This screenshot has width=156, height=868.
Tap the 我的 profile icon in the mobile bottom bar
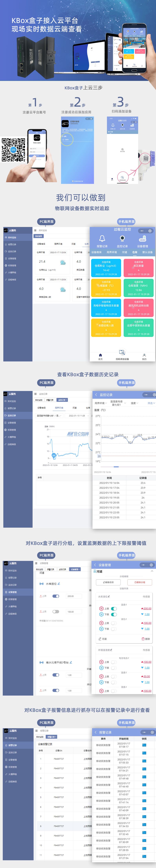(144, 355)
